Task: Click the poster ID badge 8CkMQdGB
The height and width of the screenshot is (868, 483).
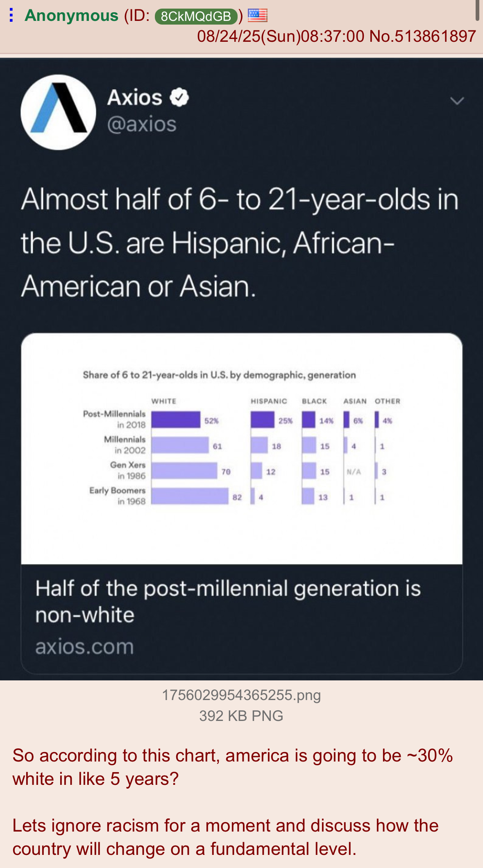Action: coord(196,16)
